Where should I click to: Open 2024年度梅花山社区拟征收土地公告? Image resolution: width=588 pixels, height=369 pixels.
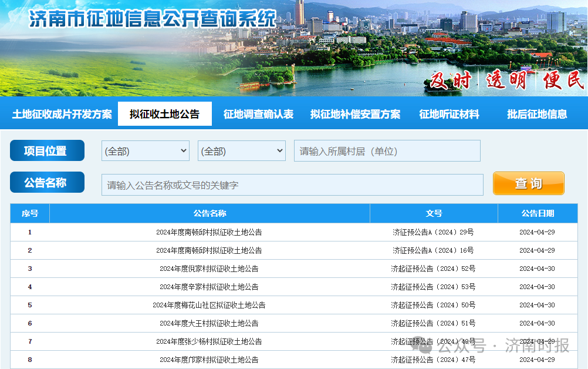coord(209,305)
